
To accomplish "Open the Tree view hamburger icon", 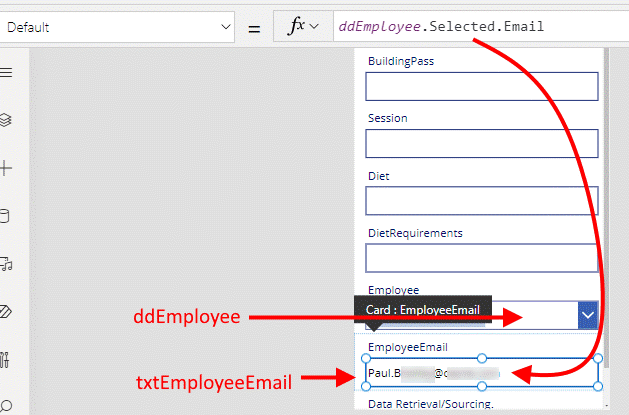I will [6, 72].
